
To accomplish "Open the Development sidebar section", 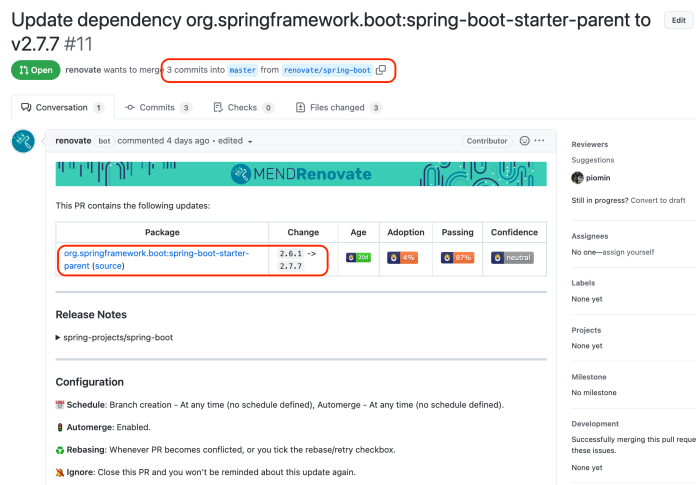I will pyautogui.click(x=595, y=424).
